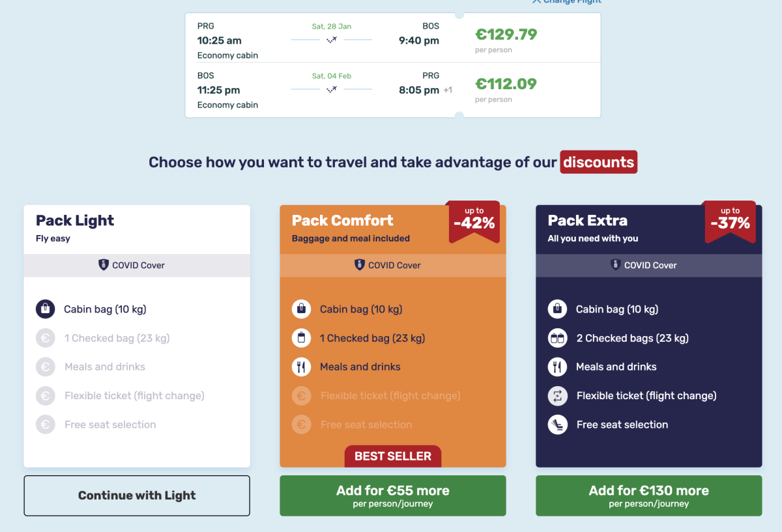Click the free seat selection icon in Pack Extra
The height and width of the screenshot is (532, 782).
point(557,425)
